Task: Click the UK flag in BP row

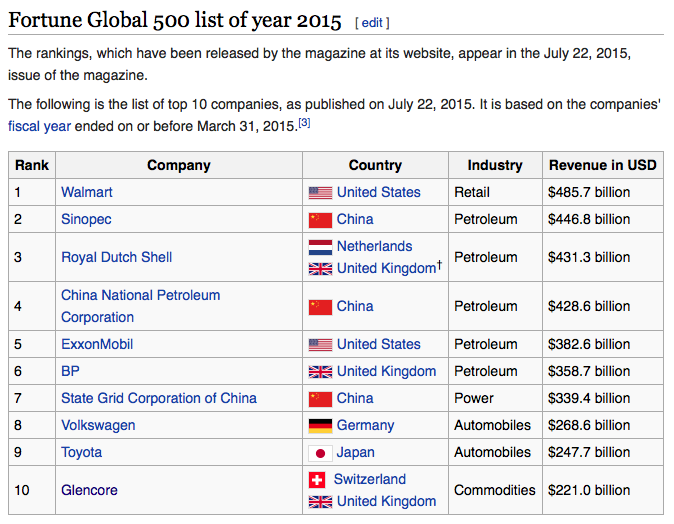Action: coord(320,372)
